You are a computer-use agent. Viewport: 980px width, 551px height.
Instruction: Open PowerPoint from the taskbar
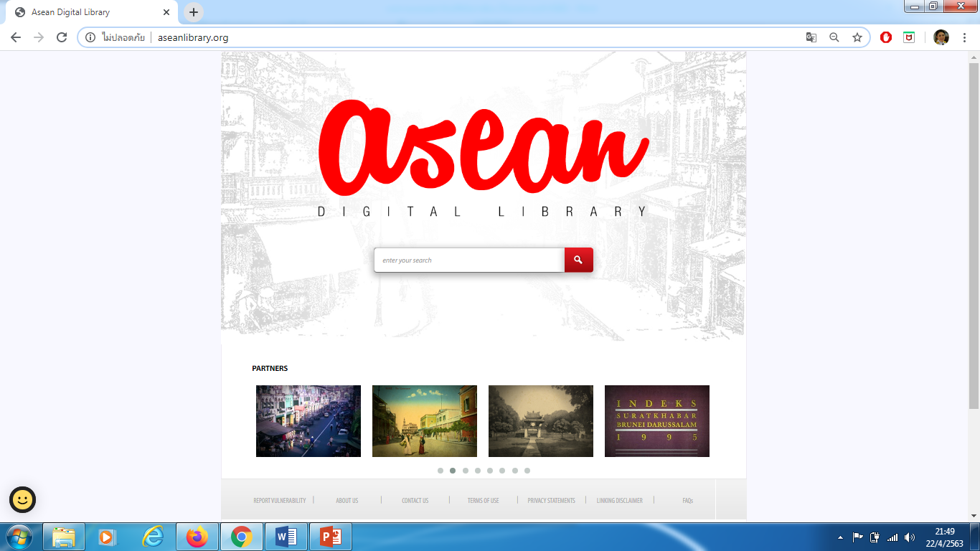click(330, 537)
